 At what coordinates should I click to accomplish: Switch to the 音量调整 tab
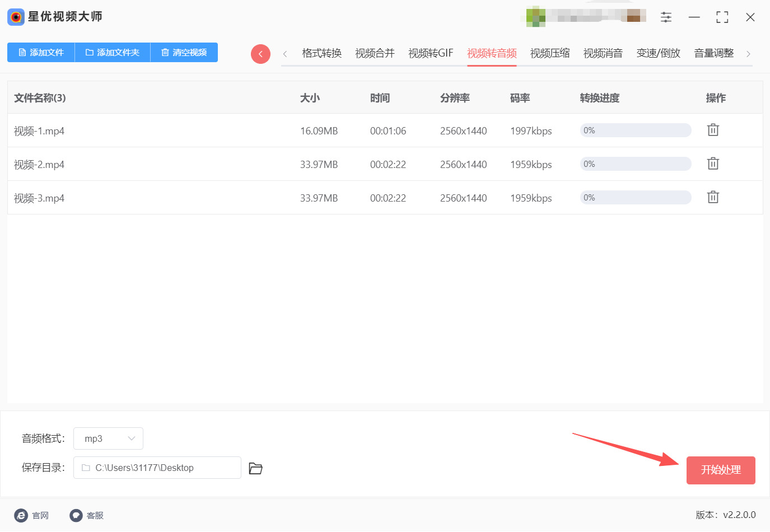point(714,53)
